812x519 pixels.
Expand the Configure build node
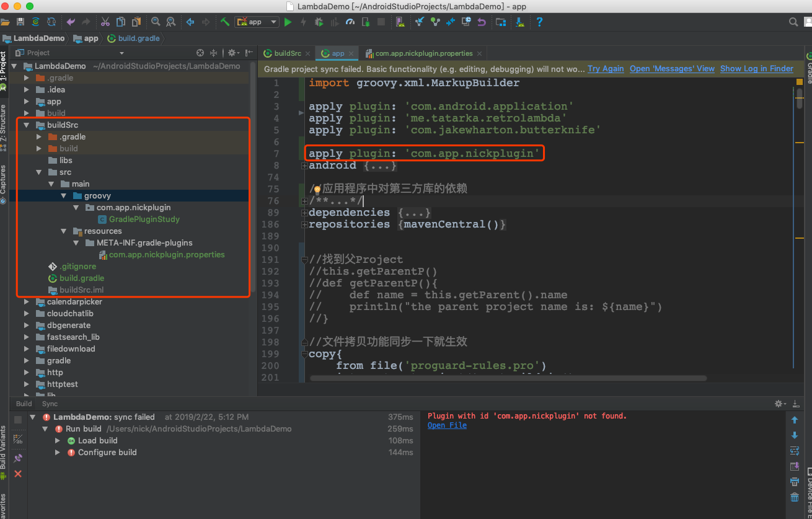[57, 453]
